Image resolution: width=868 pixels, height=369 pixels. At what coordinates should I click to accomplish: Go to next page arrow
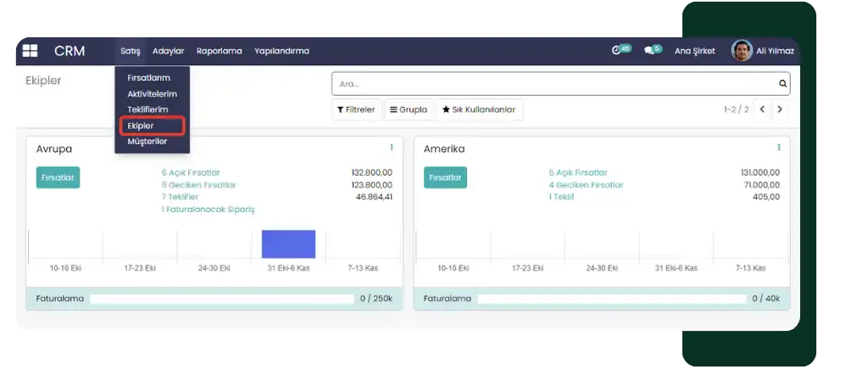click(780, 109)
